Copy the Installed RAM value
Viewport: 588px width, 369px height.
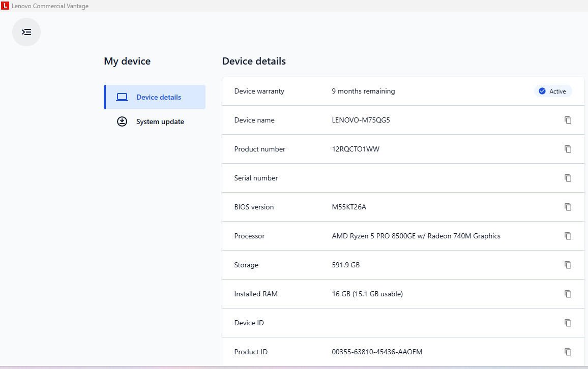click(x=568, y=294)
